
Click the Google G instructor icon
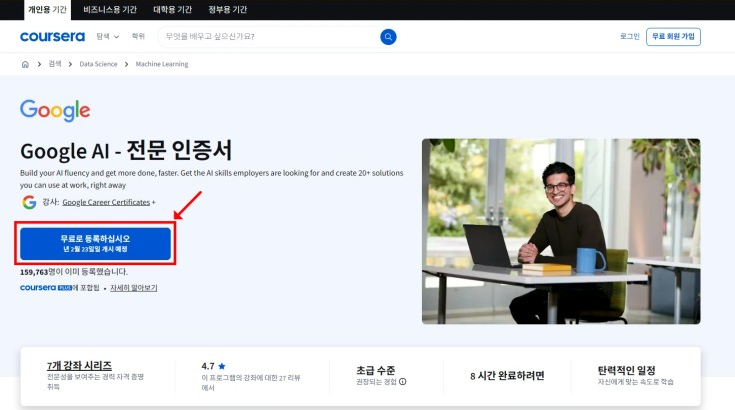pyautogui.click(x=29, y=202)
